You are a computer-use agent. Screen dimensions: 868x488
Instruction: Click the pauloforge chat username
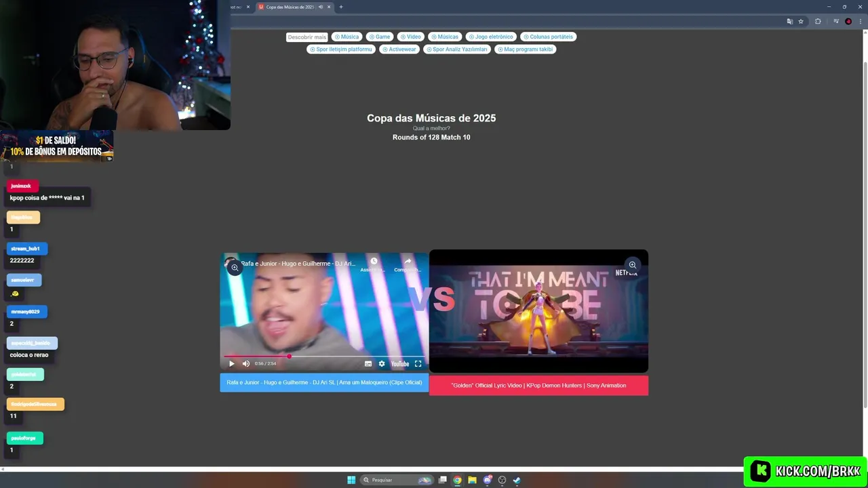[x=24, y=438]
